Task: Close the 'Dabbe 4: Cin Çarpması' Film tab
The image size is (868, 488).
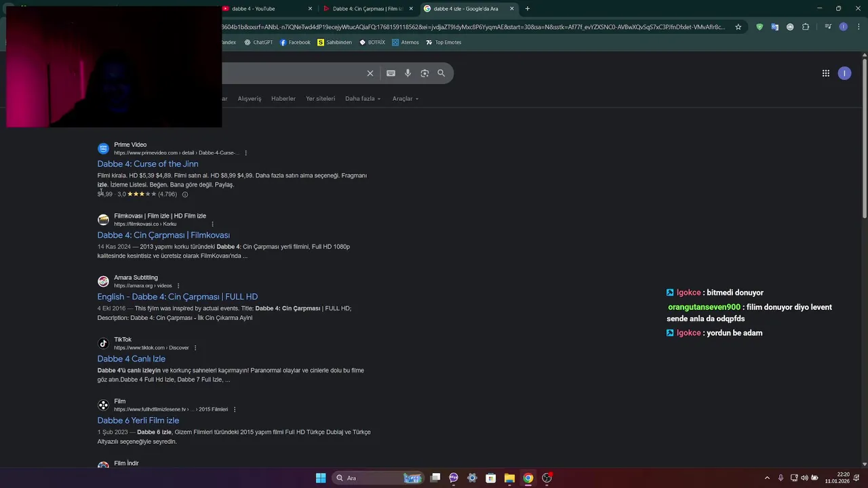Action: 411,9
